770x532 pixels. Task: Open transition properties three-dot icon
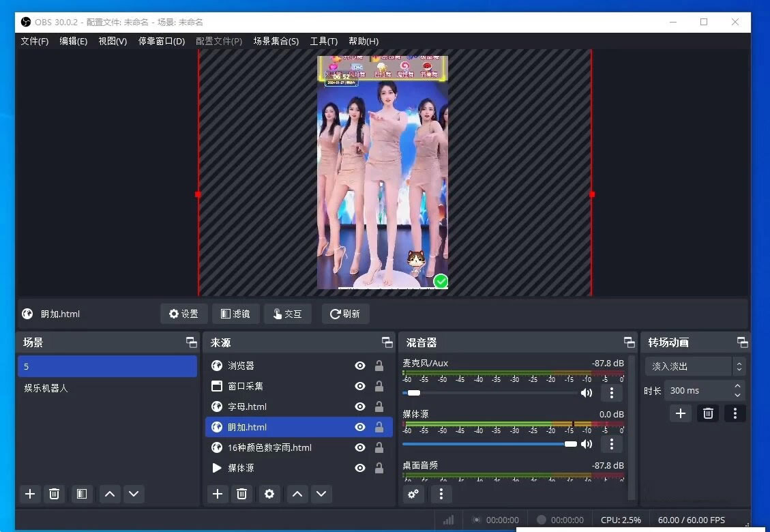point(735,413)
